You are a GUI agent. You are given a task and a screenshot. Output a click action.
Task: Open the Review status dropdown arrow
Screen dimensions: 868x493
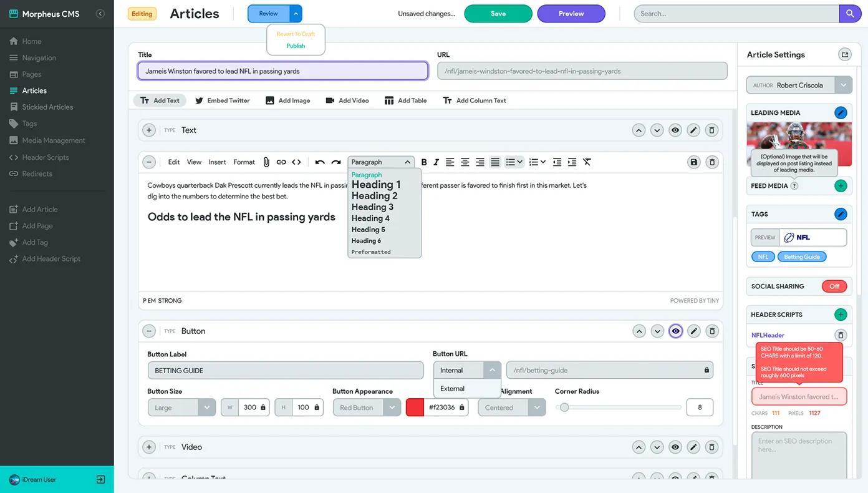[x=296, y=14]
